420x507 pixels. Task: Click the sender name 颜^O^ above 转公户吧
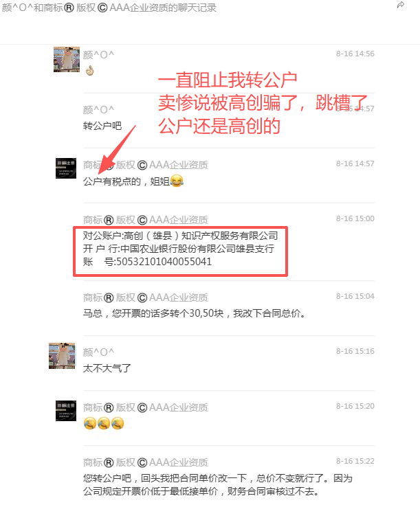(x=98, y=110)
